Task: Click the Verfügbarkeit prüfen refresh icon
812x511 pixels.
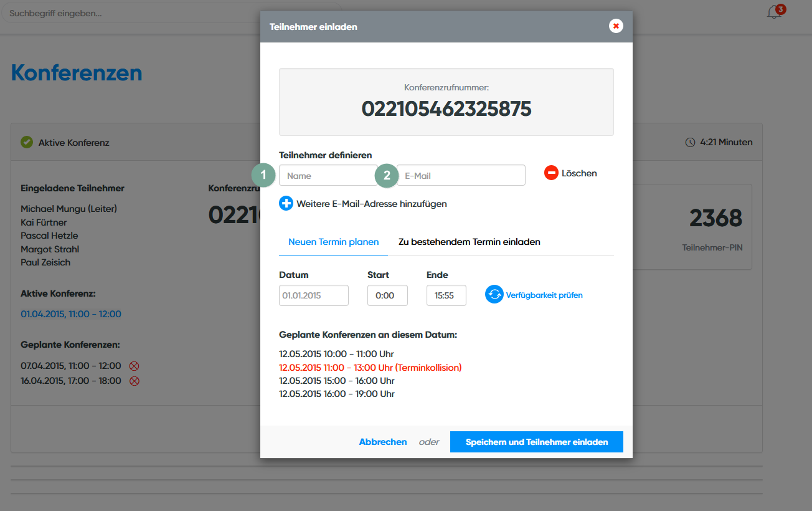Action: click(x=494, y=295)
